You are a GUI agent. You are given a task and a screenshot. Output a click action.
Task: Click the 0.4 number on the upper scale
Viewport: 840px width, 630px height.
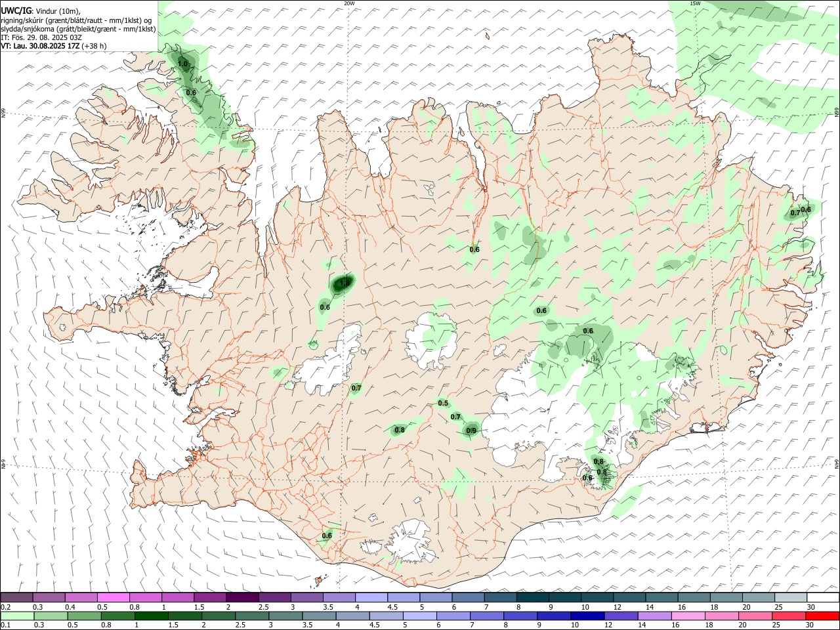pyautogui.click(x=70, y=607)
